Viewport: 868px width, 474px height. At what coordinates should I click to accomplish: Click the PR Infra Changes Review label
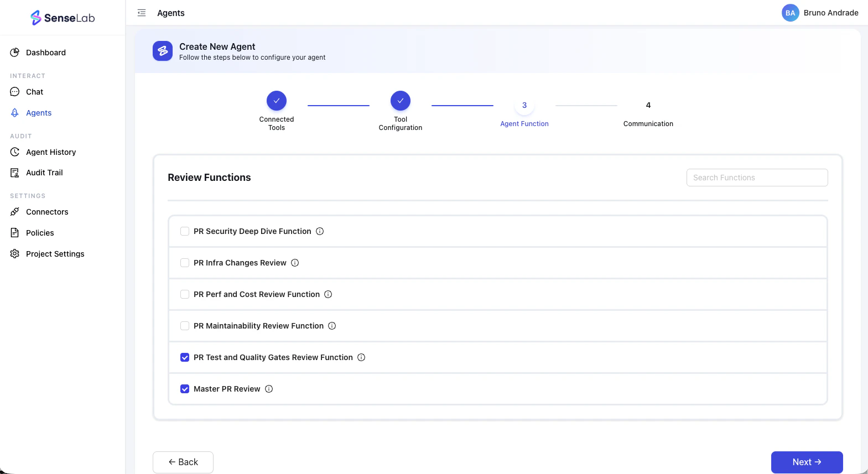coord(240,263)
